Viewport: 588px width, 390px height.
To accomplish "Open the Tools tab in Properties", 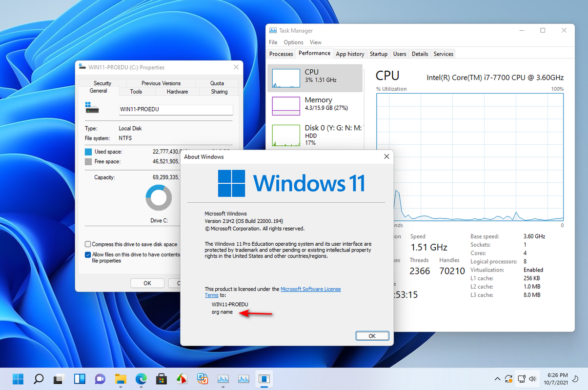I will (136, 92).
